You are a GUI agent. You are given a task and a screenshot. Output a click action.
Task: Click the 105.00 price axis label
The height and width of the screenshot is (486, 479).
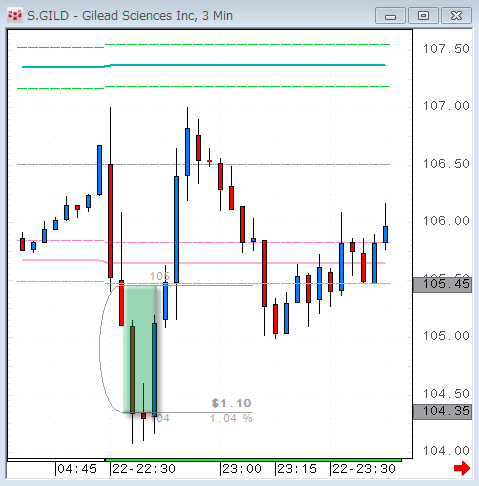(x=446, y=336)
